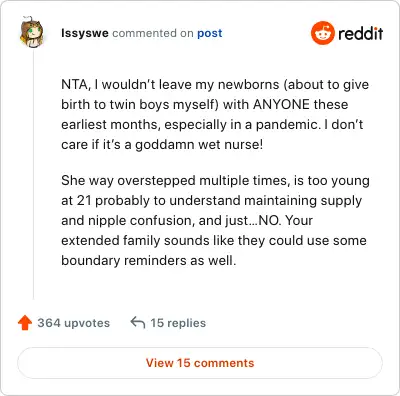This screenshot has height=396, width=400.
Task: Collapse comment using the vertical thread line
Action: point(33,173)
